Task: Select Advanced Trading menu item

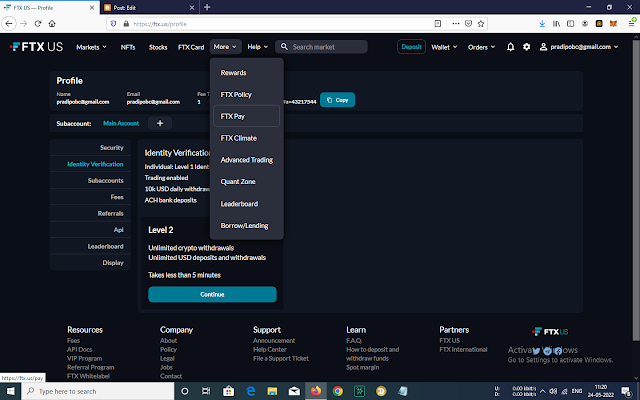Action: pos(247,160)
